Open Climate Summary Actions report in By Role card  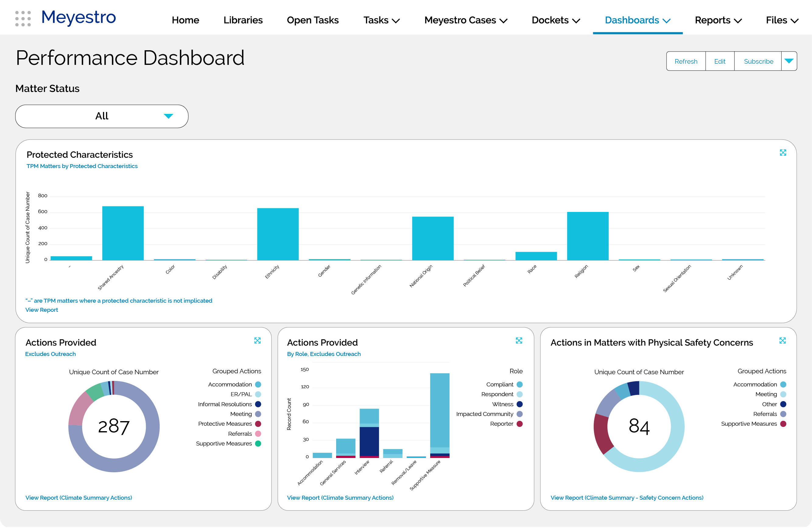[x=340, y=498]
